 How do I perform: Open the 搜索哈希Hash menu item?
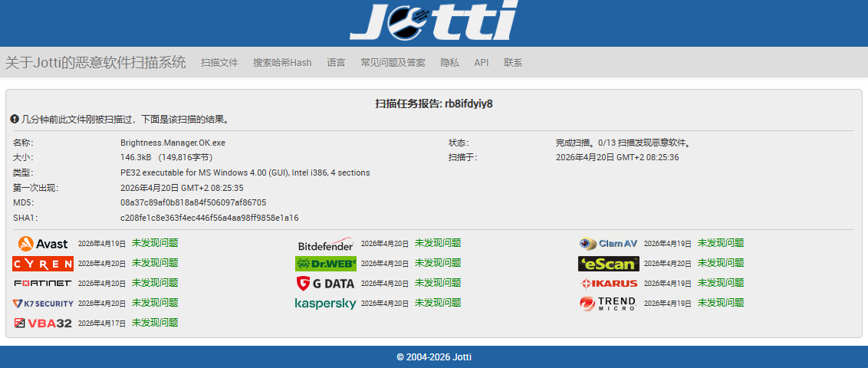282,63
